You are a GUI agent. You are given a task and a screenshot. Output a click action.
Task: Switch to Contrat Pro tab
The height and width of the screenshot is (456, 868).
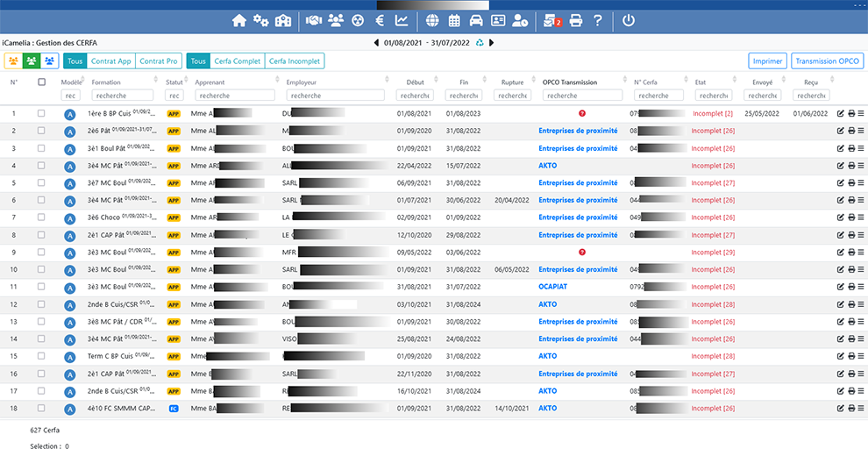point(159,61)
